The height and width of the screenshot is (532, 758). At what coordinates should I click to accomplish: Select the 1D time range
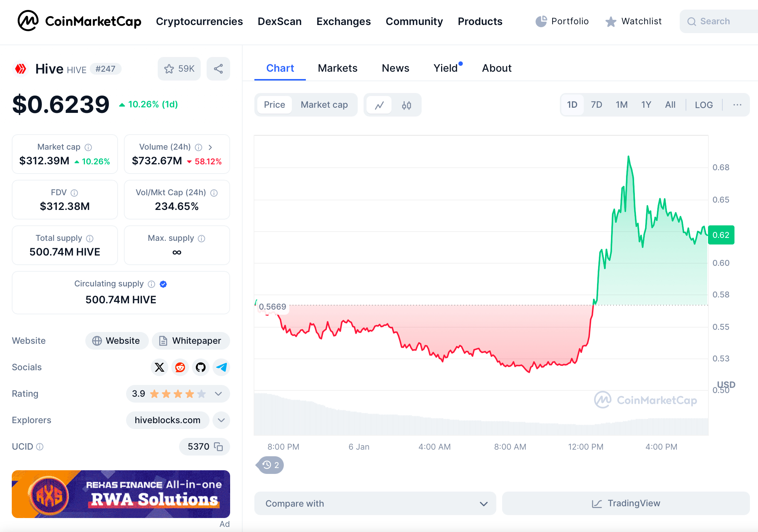(x=572, y=105)
